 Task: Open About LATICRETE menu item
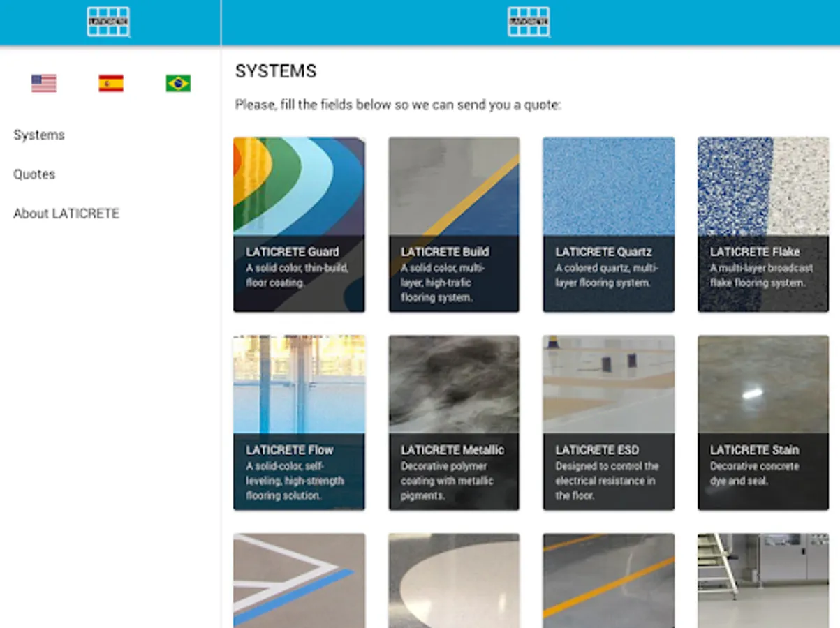(66, 214)
